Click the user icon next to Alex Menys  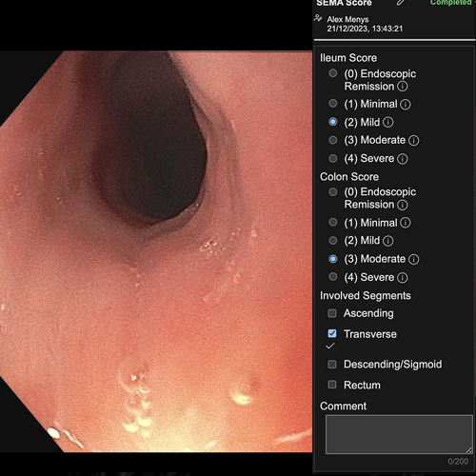pyautogui.click(x=318, y=18)
